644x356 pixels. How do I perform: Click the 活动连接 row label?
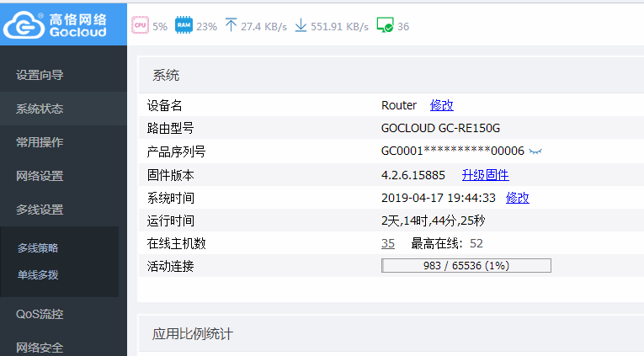point(170,266)
